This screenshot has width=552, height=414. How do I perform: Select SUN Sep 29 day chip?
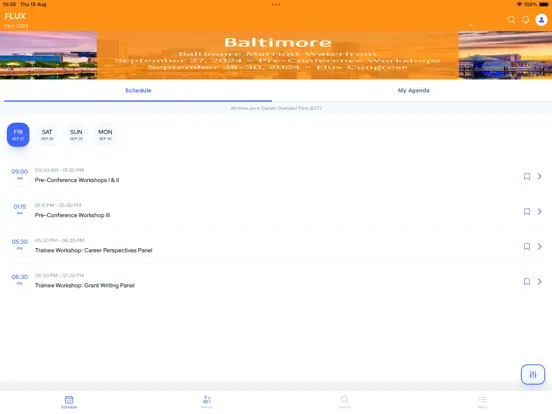tap(76, 134)
